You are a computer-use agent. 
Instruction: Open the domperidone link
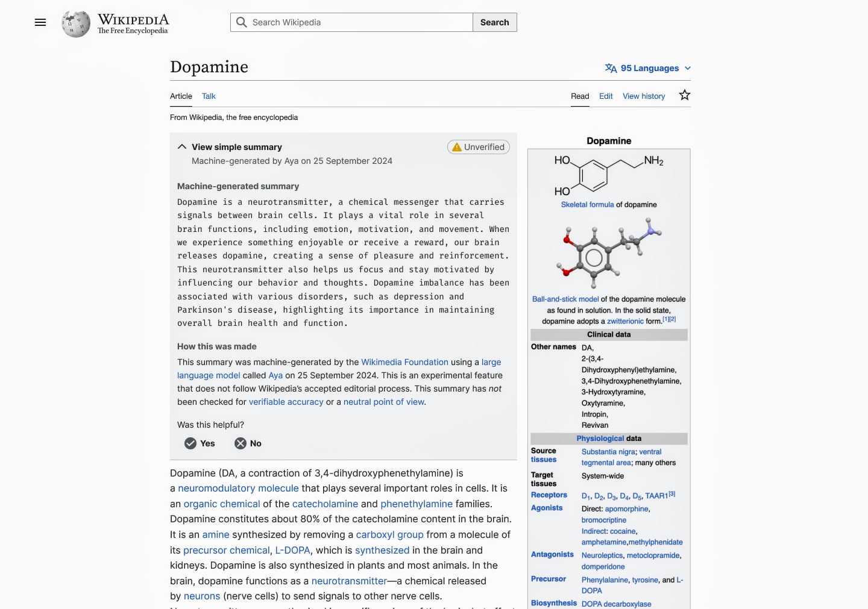pyautogui.click(x=603, y=567)
